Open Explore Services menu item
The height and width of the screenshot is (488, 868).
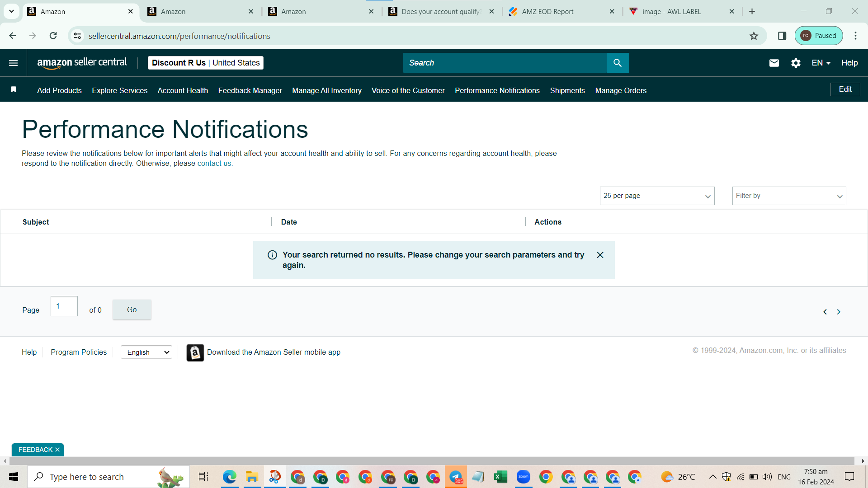coord(120,90)
